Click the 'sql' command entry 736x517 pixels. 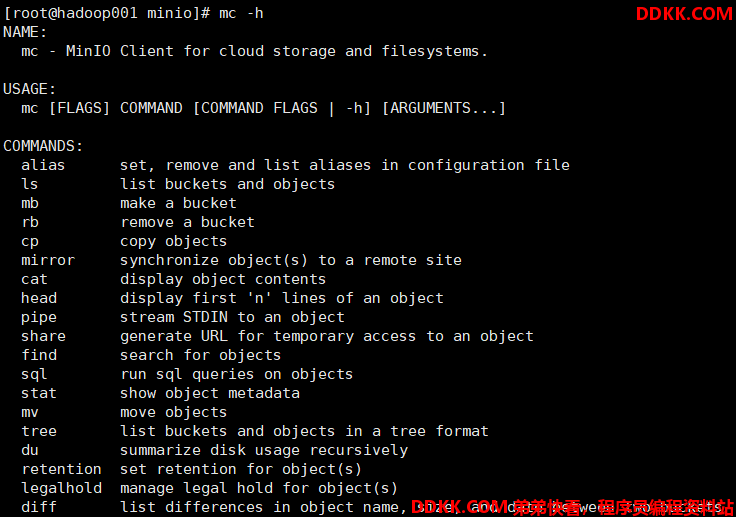coord(34,375)
